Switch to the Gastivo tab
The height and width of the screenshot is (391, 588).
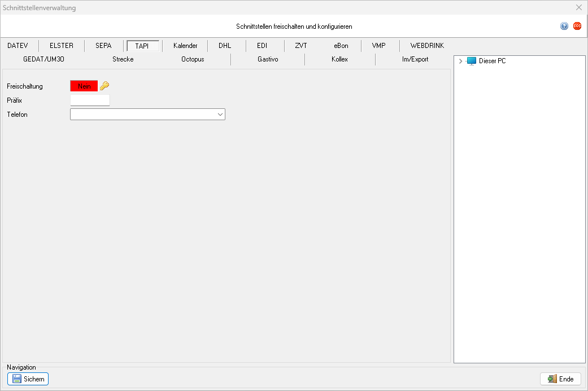click(x=268, y=59)
